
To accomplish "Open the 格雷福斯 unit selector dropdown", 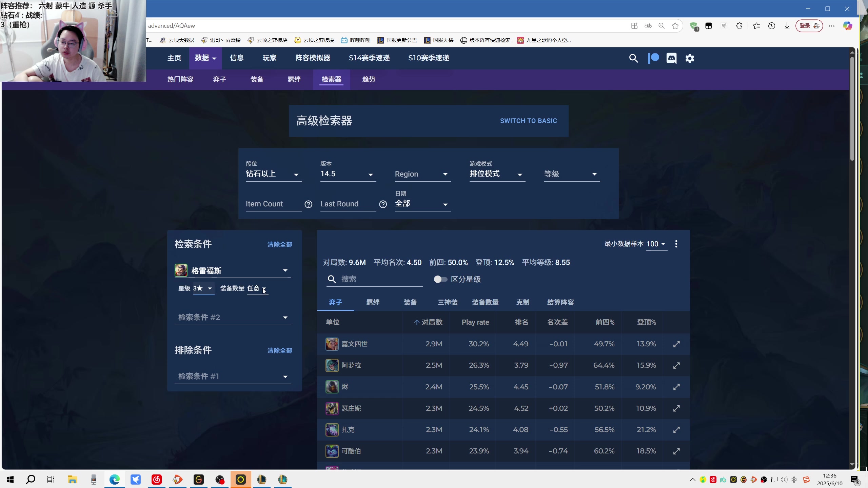I will click(233, 270).
